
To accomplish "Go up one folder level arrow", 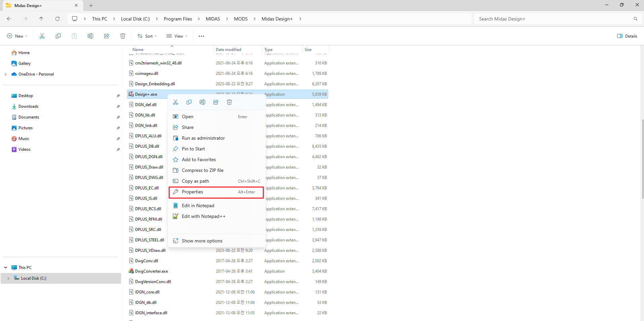I will 41,19.
